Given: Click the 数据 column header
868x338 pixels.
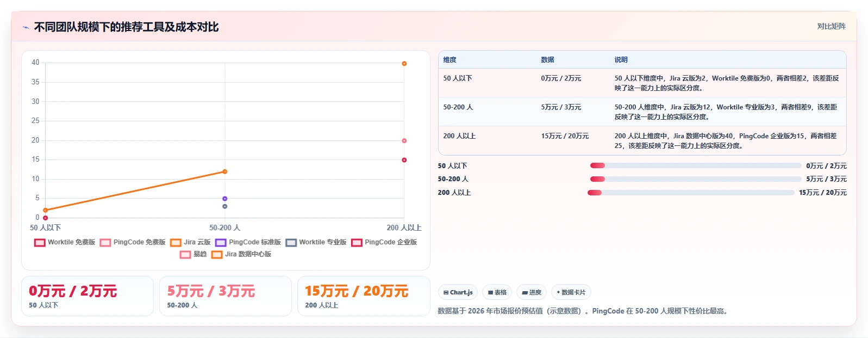Looking at the screenshot, I should [547, 60].
